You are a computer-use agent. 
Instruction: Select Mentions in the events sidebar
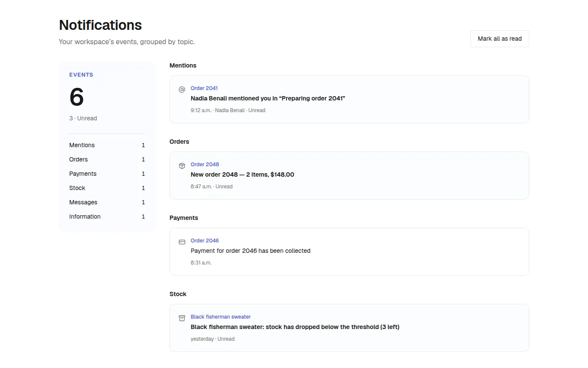click(107, 145)
